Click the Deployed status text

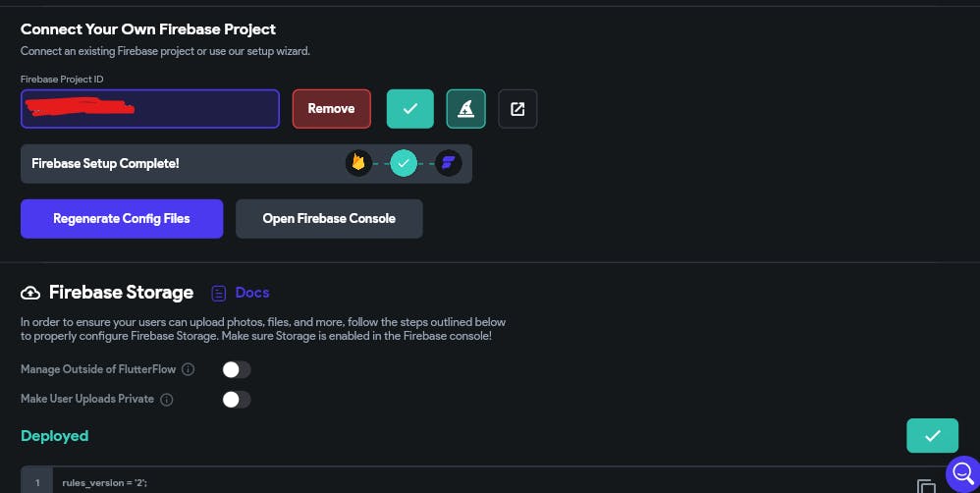pyautogui.click(x=54, y=436)
